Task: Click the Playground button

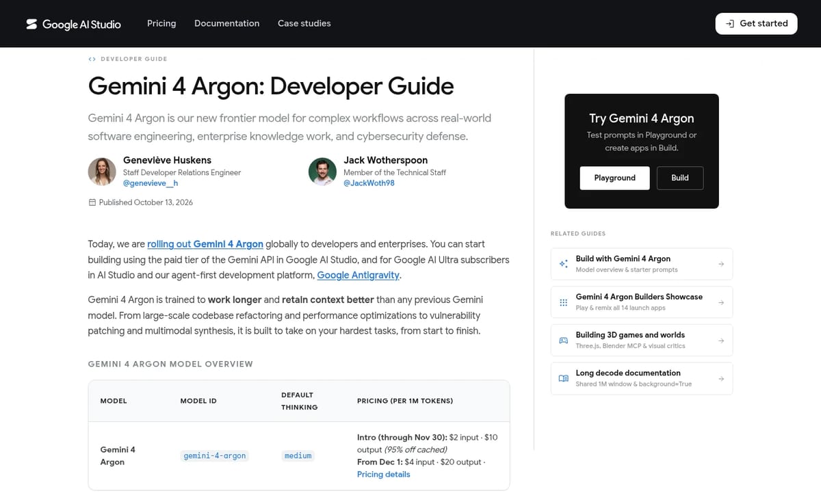Action: click(614, 178)
